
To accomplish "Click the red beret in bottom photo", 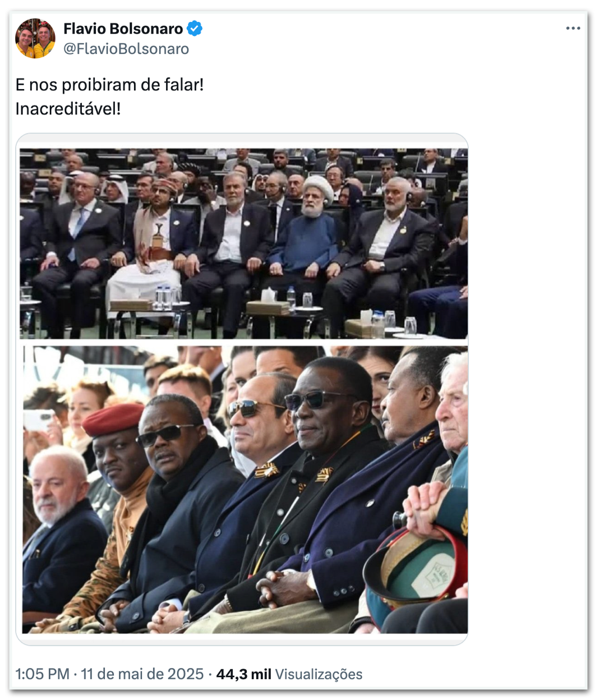I will (113, 418).
